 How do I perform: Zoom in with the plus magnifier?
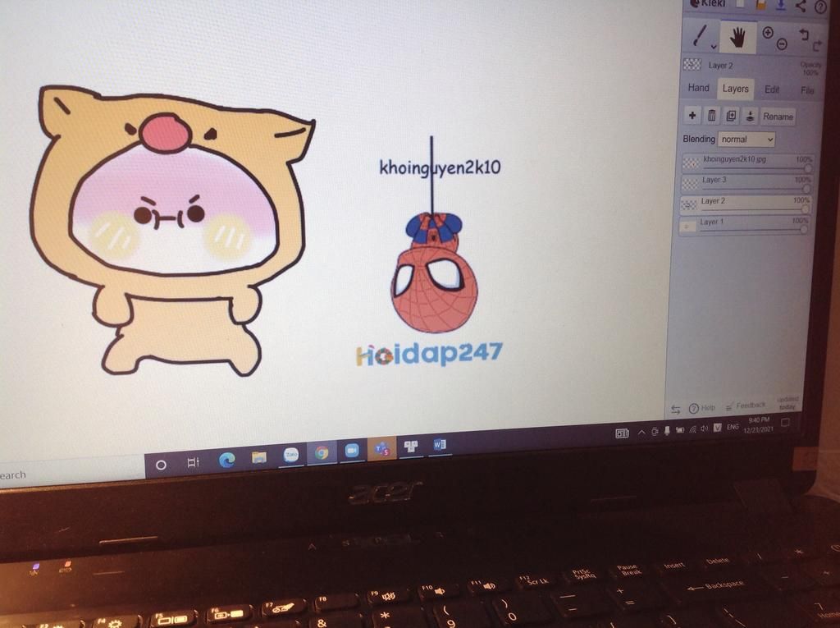click(768, 32)
